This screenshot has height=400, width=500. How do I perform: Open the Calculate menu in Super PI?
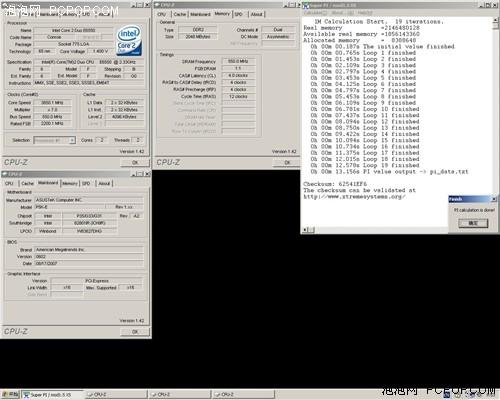point(315,13)
